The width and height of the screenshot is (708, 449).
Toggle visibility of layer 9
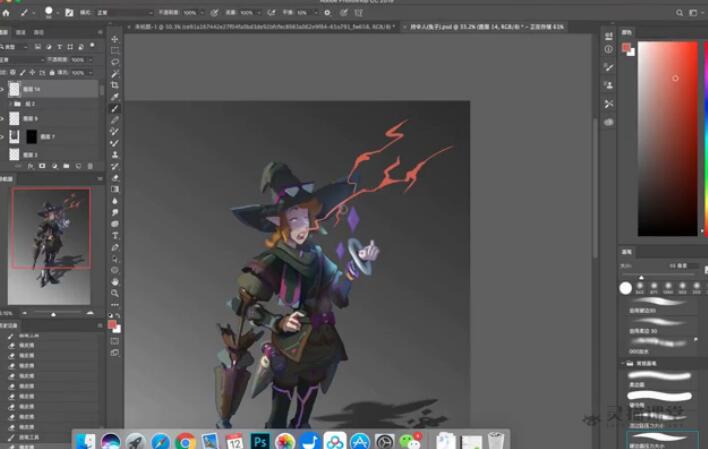(2, 118)
